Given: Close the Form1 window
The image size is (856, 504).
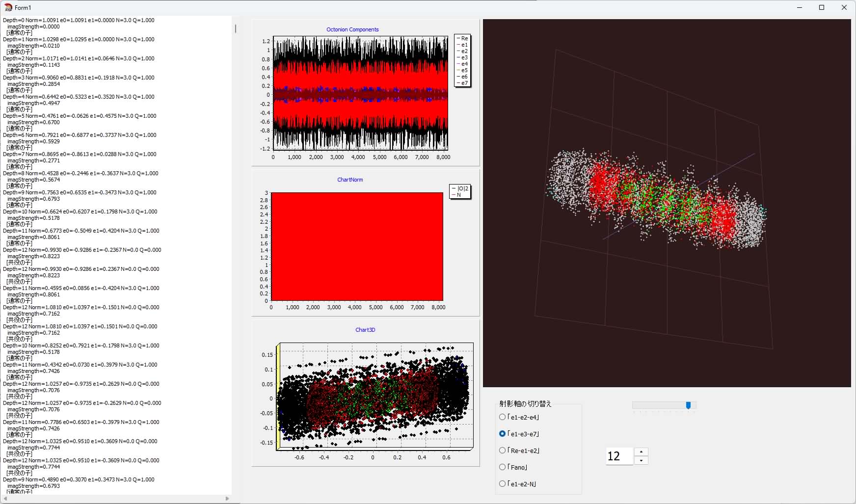Looking at the screenshot, I should pos(844,7).
